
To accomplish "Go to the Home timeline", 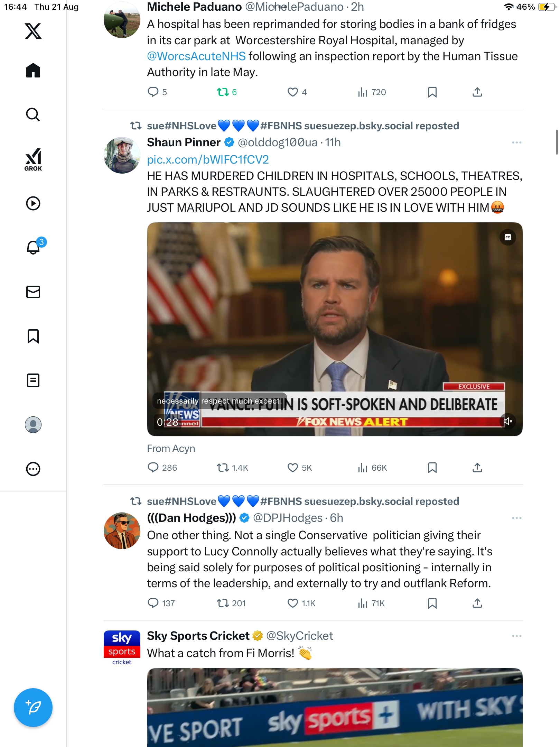I will (33, 71).
